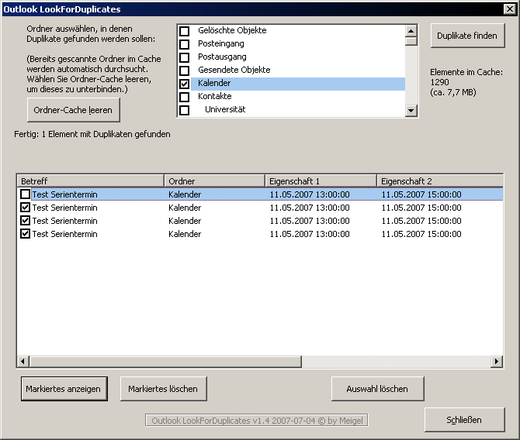The image size is (520, 440).
Task: Click Markiertes anzeigen button
Action: [64, 389]
